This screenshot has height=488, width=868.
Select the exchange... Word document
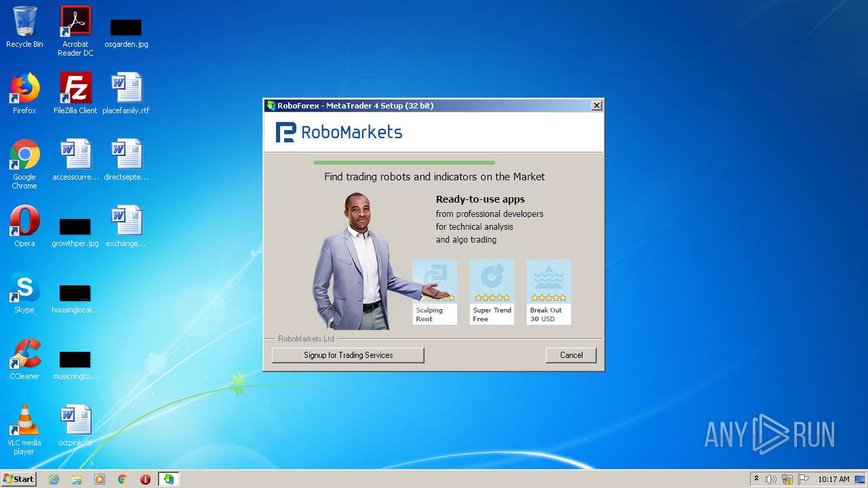pyautogui.click(x=126, y=226)
